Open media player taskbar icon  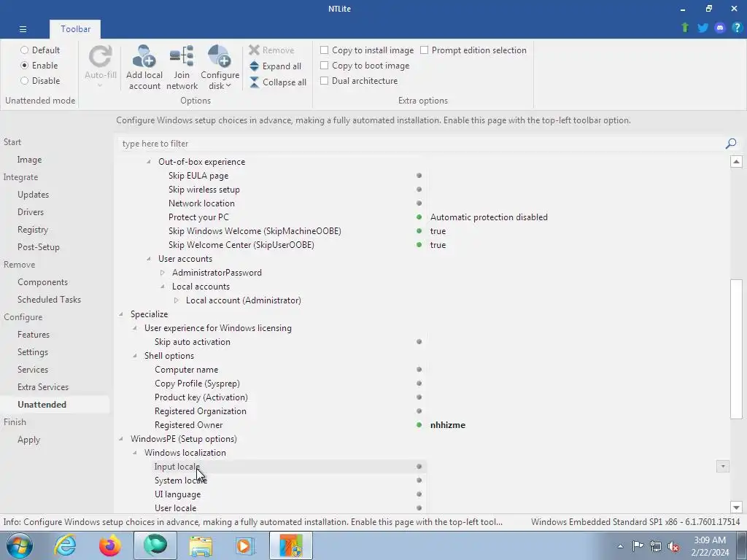246,545
